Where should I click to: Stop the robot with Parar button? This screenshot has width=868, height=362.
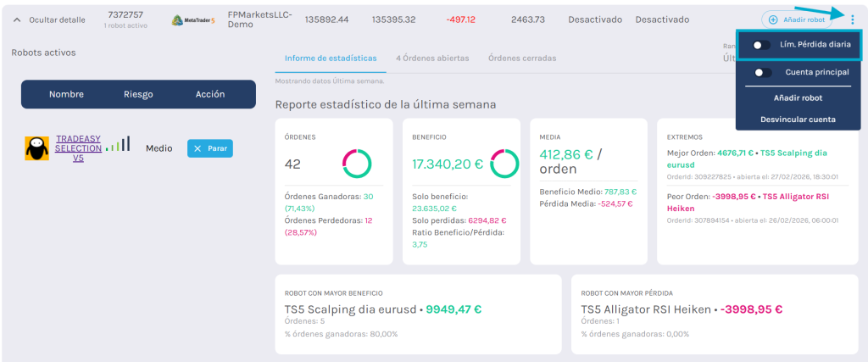(209, 148)
